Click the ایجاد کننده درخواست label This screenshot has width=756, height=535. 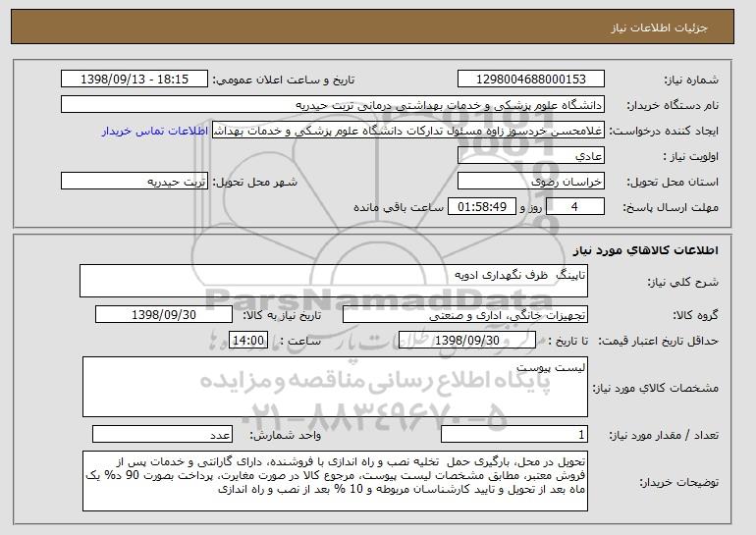pyautogui.click(x=664, y=131)
